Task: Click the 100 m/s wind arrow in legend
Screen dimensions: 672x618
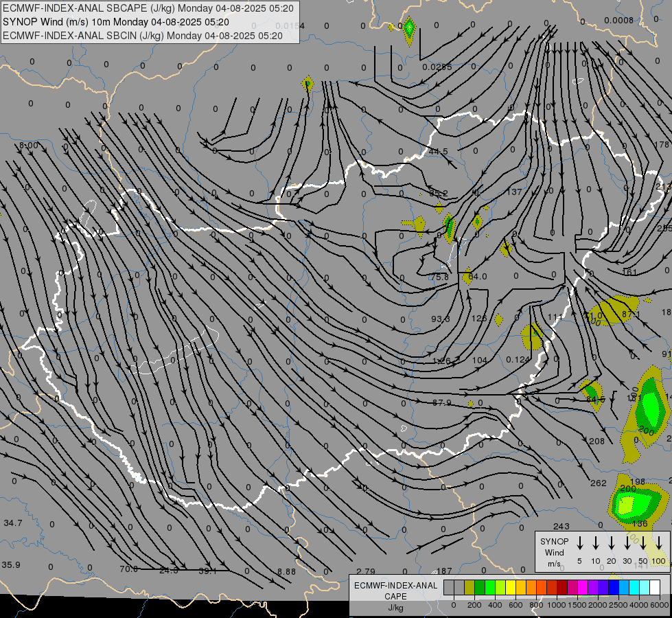Action: (x=659, y=542)
